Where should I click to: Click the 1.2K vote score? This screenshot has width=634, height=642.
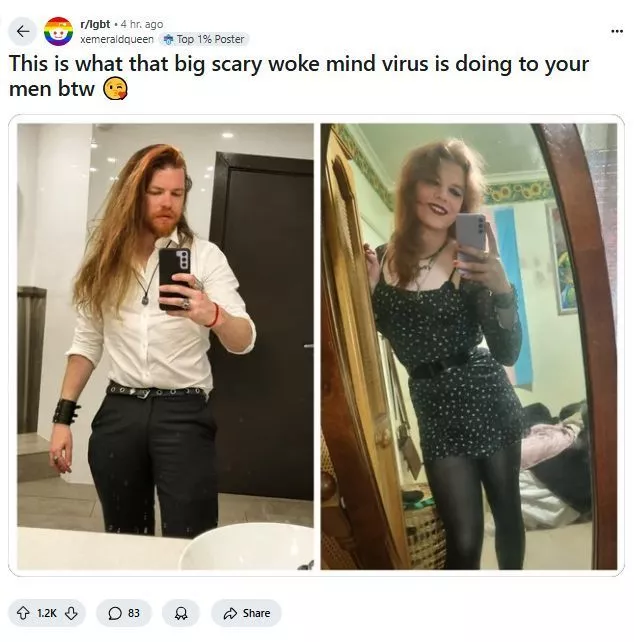pyautogui.click(x=47, y=613)
